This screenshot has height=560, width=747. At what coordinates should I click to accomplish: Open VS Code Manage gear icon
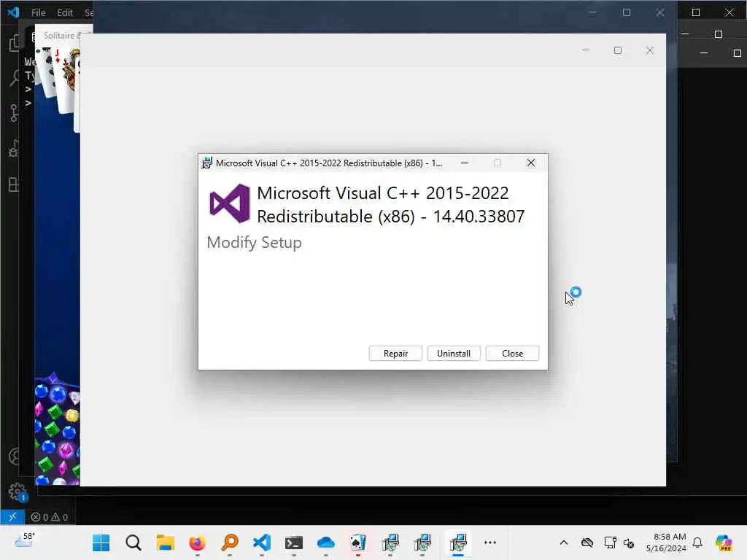(18, 491)
